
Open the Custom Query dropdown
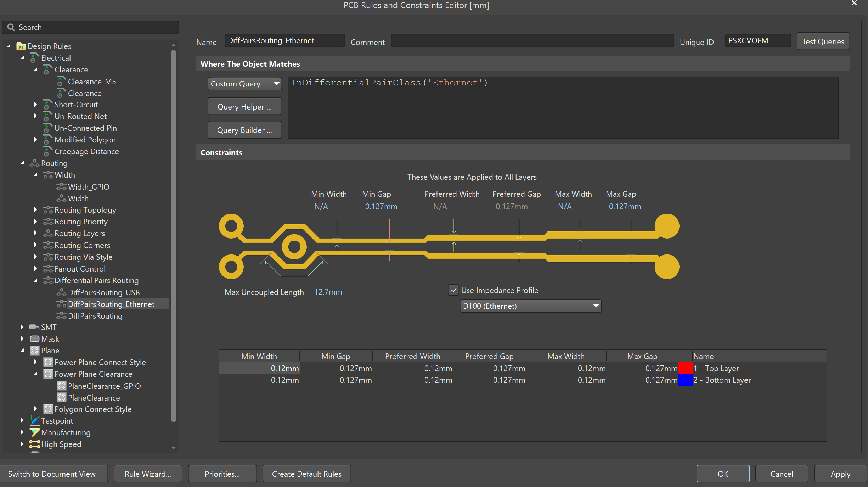(x=244, y=84)
